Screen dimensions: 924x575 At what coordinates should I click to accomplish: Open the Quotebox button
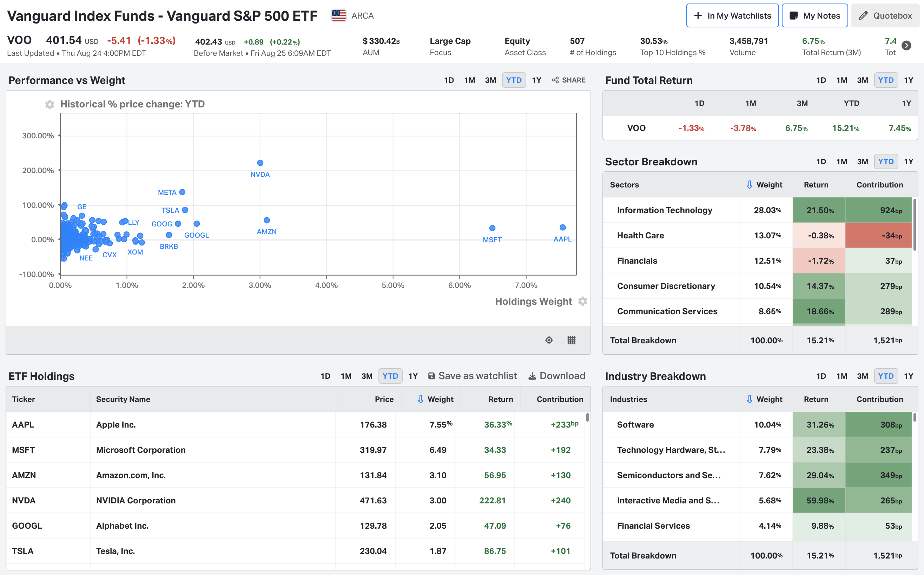coord(885,15)
